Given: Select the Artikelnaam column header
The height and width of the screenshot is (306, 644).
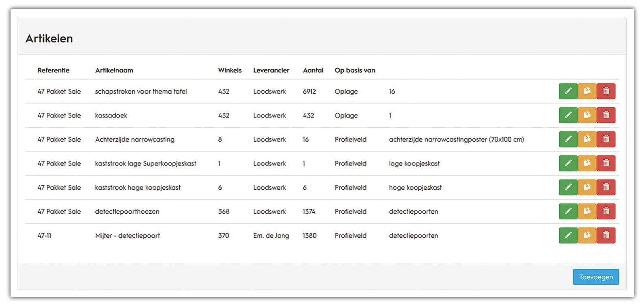Looking at the screenshot, I should (x=114, y=70).
